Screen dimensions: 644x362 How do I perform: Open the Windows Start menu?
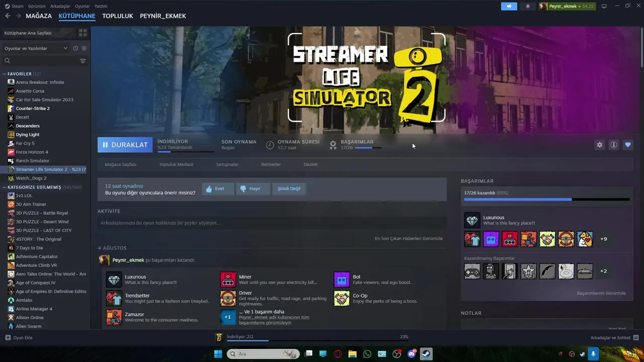tap(218, 354)
